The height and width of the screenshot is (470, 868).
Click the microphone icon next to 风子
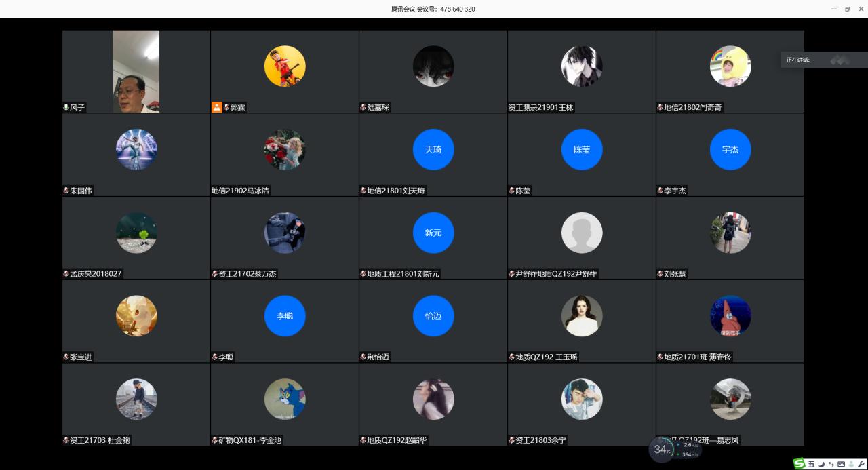[x=66, y=107]
